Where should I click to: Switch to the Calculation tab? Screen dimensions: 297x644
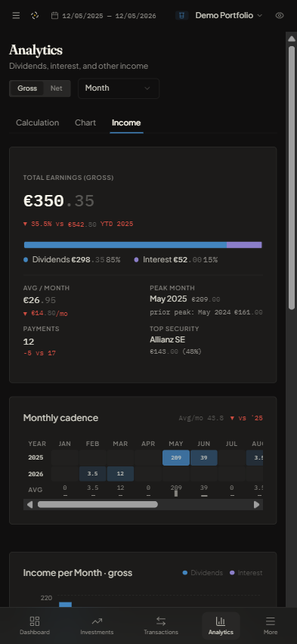(x=37, y=122)
